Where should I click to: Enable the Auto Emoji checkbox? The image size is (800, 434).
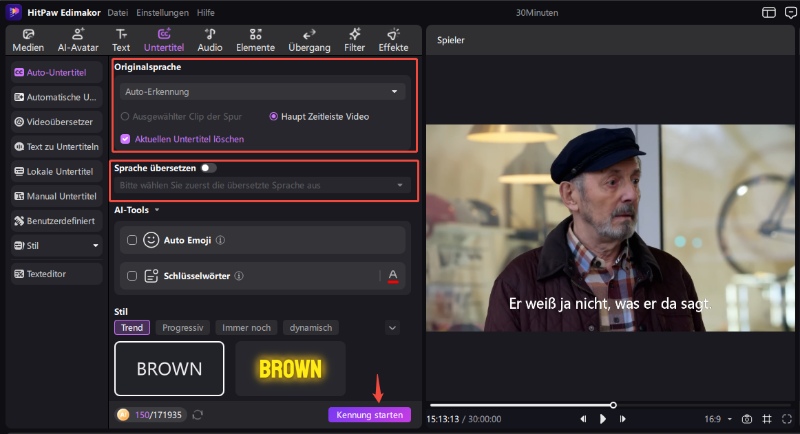(x=131, y=240)
